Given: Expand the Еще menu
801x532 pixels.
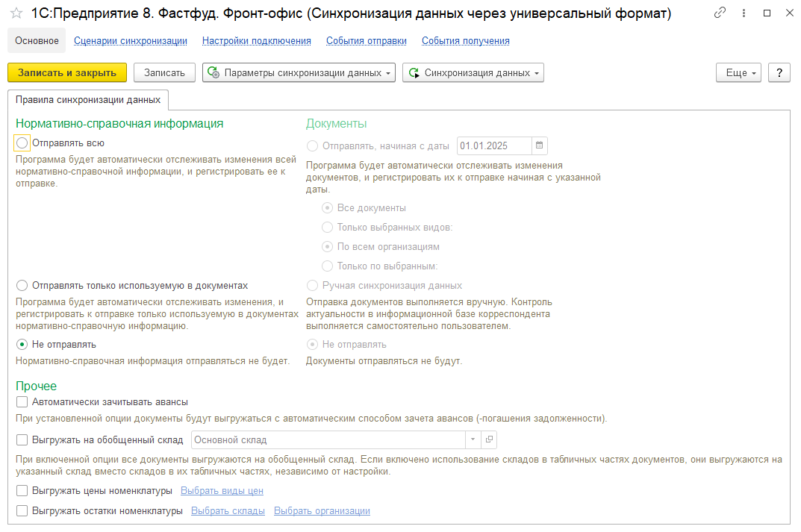Looking at the screenshot, I should click(738, 72).
